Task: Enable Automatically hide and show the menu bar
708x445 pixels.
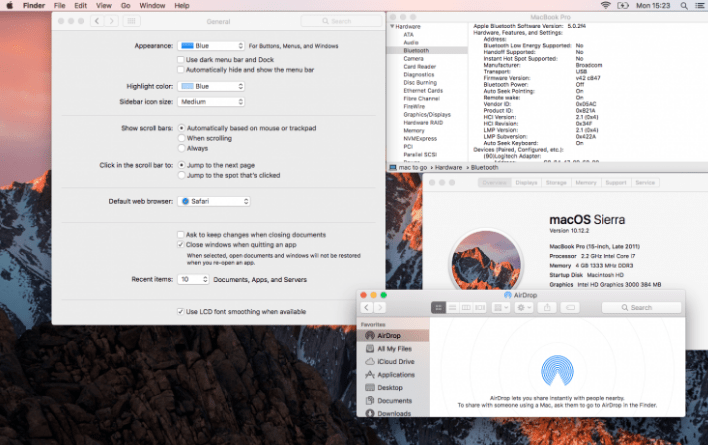Action: click(x=181, y=70)
